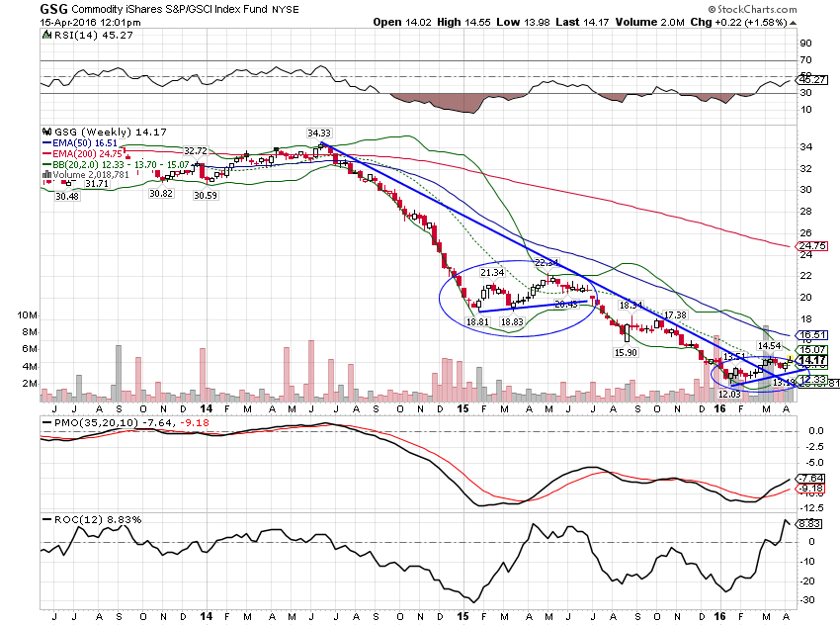Viewport: 840px width, 626px height.
Task: Click the Chg +0.22 (+1.58%) value
Action: tap(739, 22)
